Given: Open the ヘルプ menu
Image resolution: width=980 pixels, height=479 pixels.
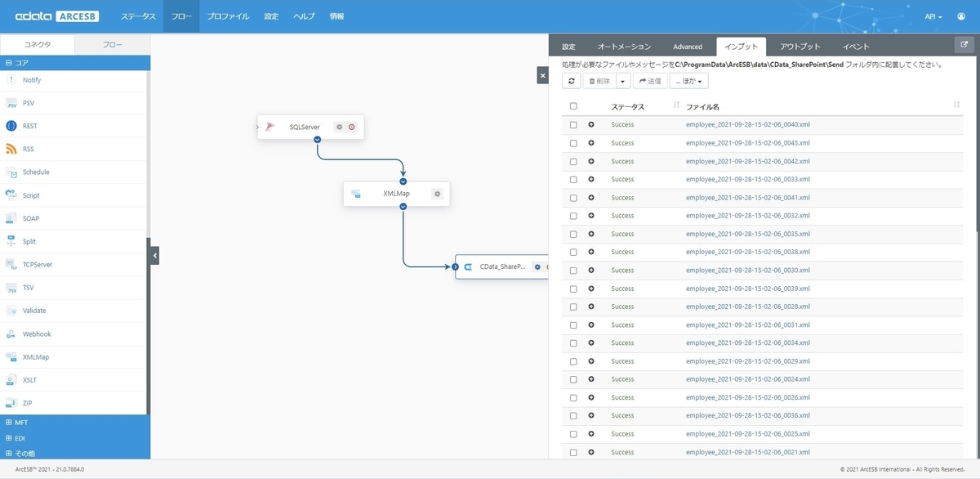Looking at the screenshot, I should (304, 16).
